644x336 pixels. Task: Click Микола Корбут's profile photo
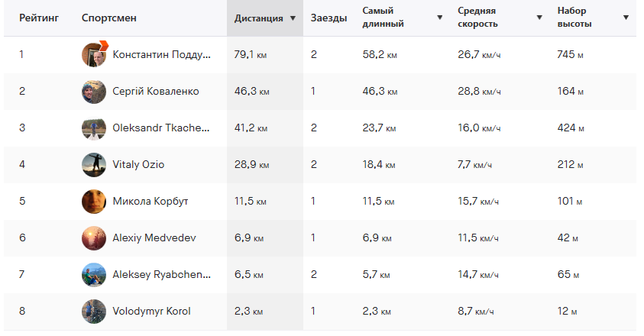point(94,202)
